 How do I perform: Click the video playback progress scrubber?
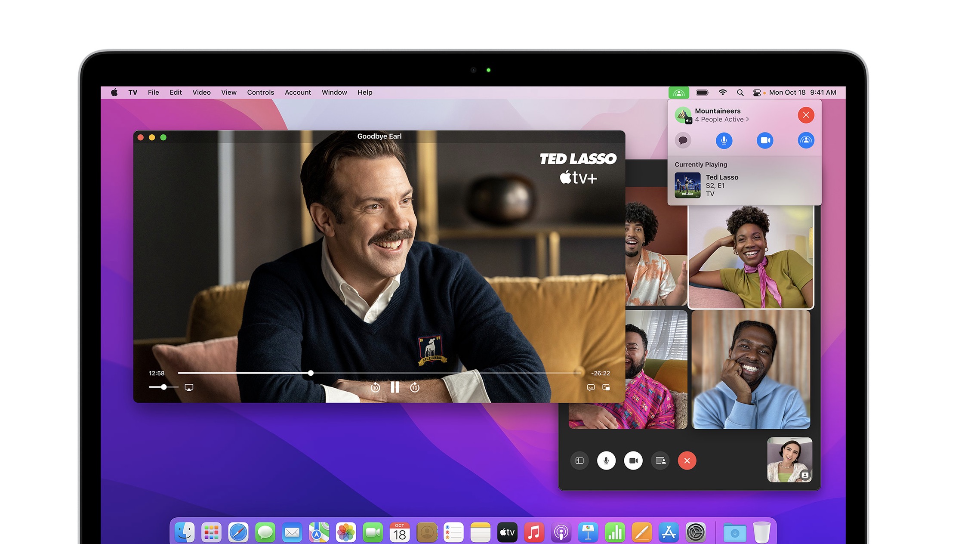[x=311, y=373]
